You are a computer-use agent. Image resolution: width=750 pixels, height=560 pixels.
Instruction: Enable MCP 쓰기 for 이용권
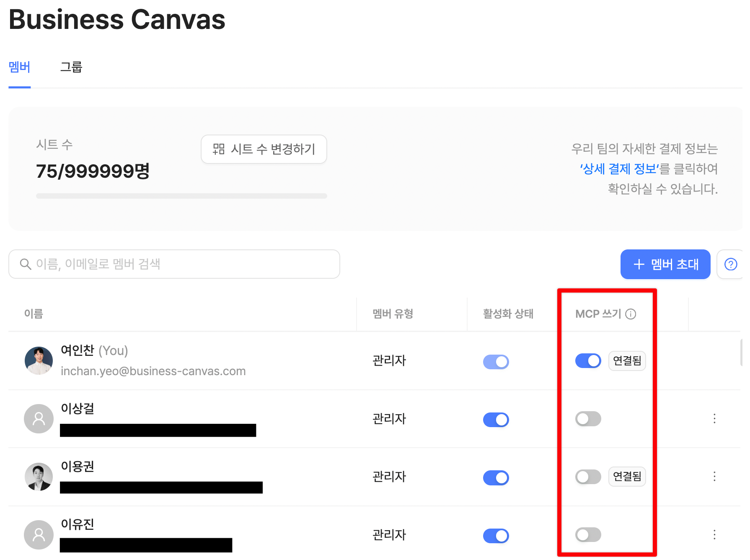pos(588,477)
